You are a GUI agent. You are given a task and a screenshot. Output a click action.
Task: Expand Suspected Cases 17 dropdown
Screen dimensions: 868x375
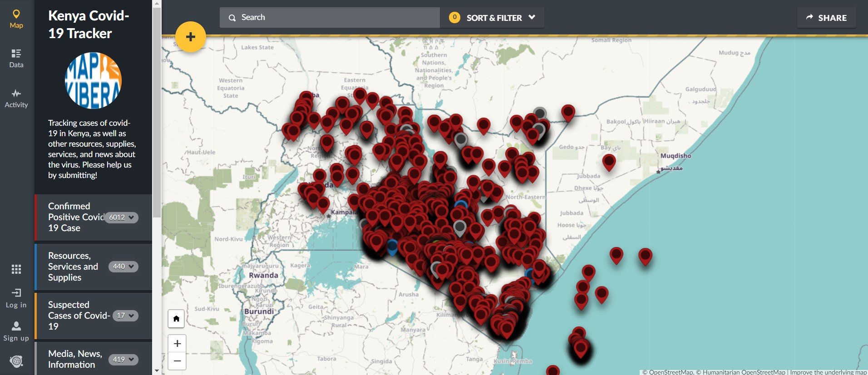tap(125, 316)
